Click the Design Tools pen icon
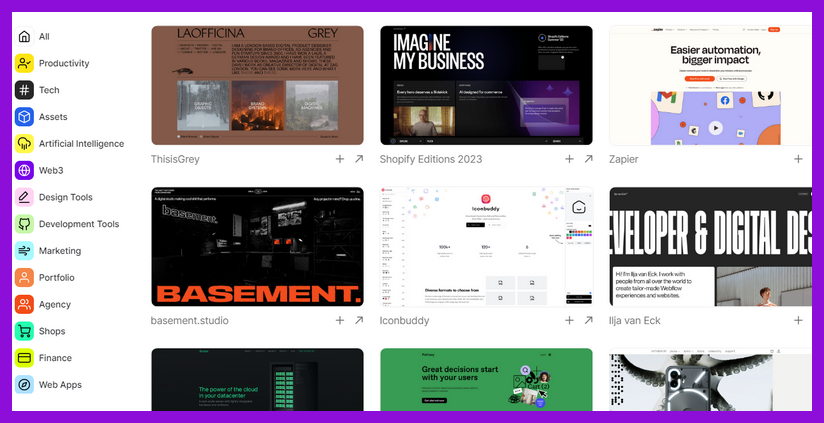The height and width of the screenshot is (423, 824). (x=24, y=197)
